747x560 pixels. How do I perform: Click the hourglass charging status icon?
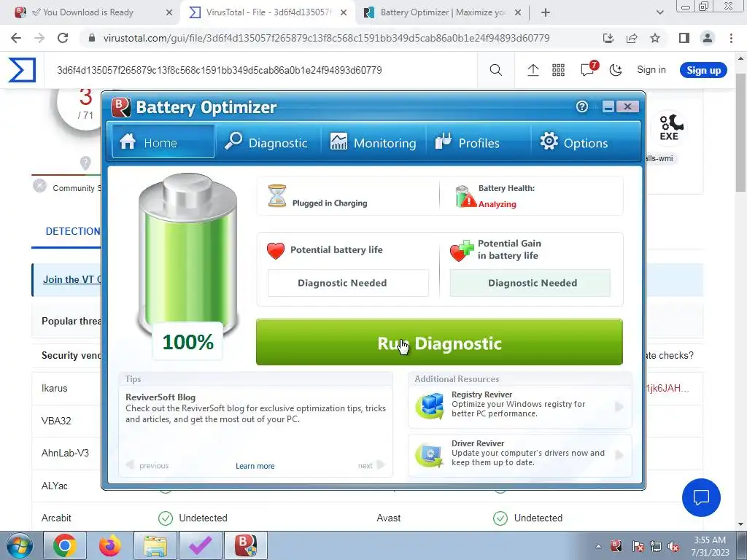pos(276,195)
